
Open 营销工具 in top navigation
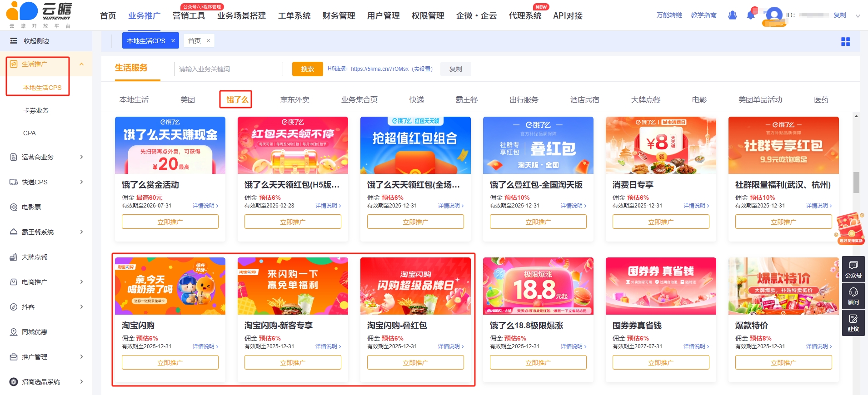click(x=189, y=16)
